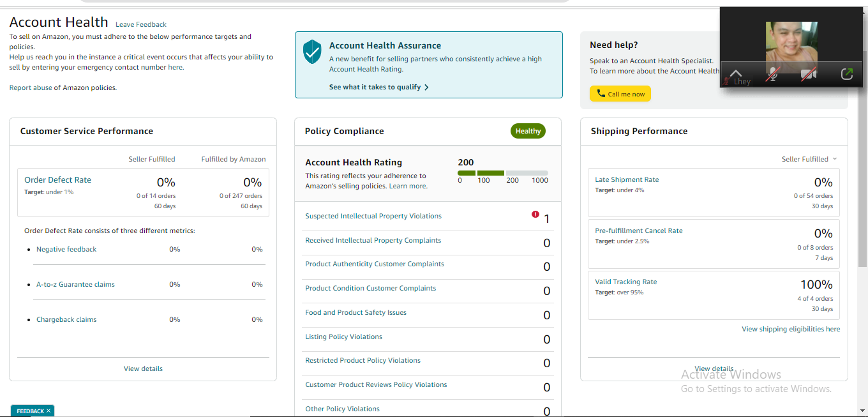Open Received Intellectual Property Complaints
The height and width of the screenshot is (417, 868).
pyautogui.click(x=373, y=240)
